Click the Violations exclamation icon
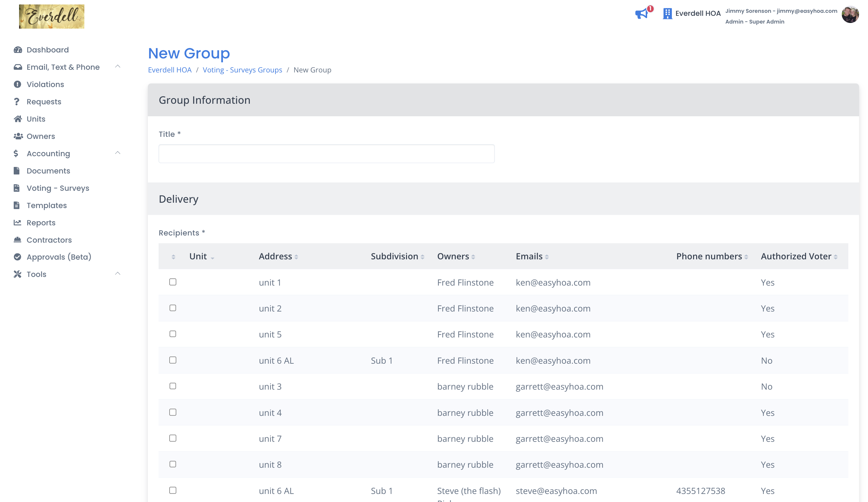This screenshot has height=502, width=868. click(18, 84)
